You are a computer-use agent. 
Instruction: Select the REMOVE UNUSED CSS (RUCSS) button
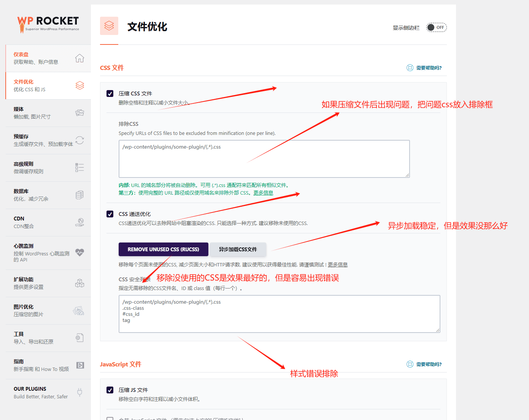click(163, 249)
